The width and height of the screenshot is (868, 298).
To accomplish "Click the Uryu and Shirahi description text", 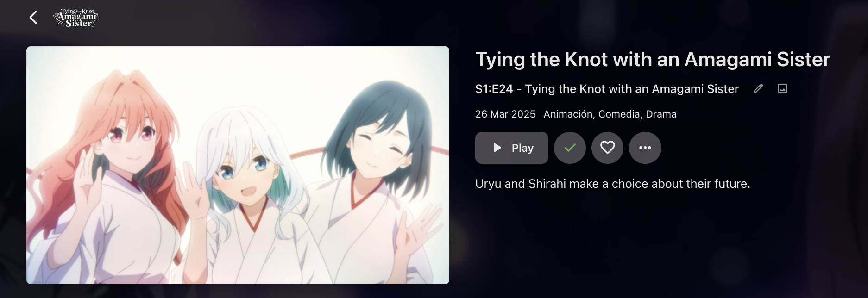I will tap(613, 184).
